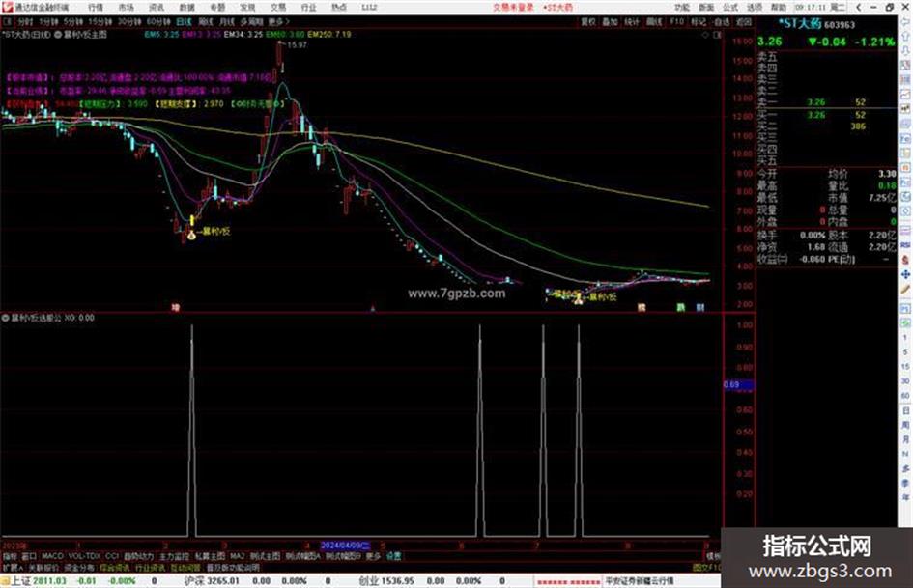Click the 标记 mark button
Screen dimensions: 913x588
tap(699, 21)
